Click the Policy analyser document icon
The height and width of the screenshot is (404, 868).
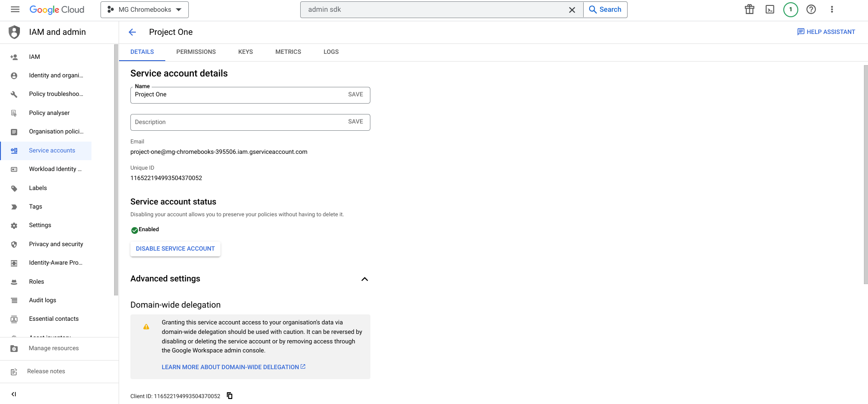tap(14, 113)
